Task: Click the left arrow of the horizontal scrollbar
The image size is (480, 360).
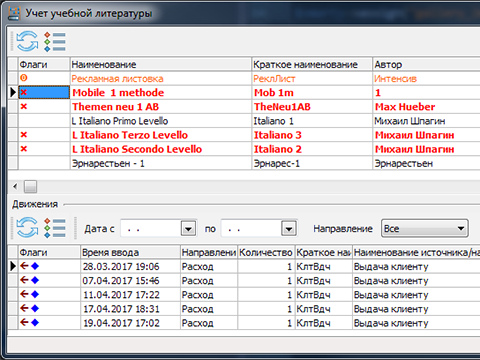Action: [x=15, y=186]
